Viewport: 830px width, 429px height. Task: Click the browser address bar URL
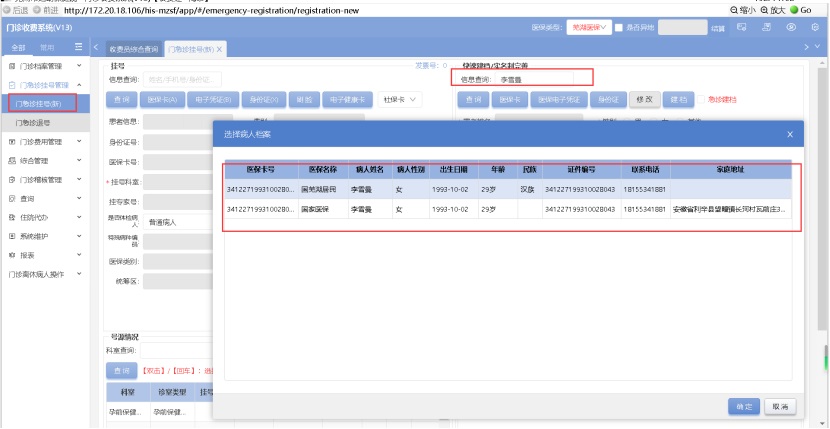pyautogui.click(x=212, y=10)
